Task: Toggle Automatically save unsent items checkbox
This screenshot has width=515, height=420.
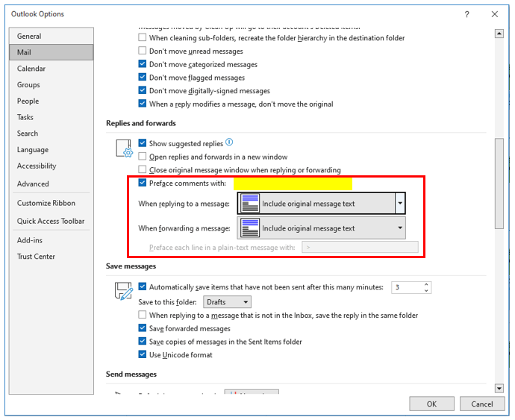Action: (x=143, y=286)
